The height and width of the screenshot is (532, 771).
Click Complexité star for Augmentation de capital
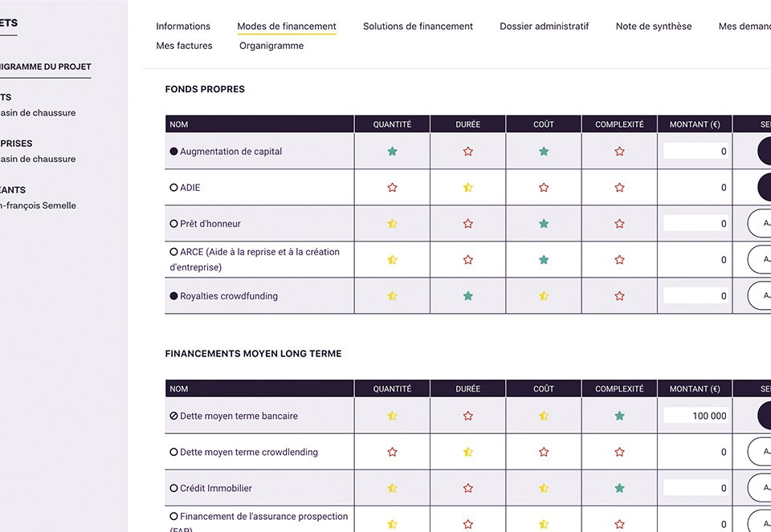click(619, 152)
